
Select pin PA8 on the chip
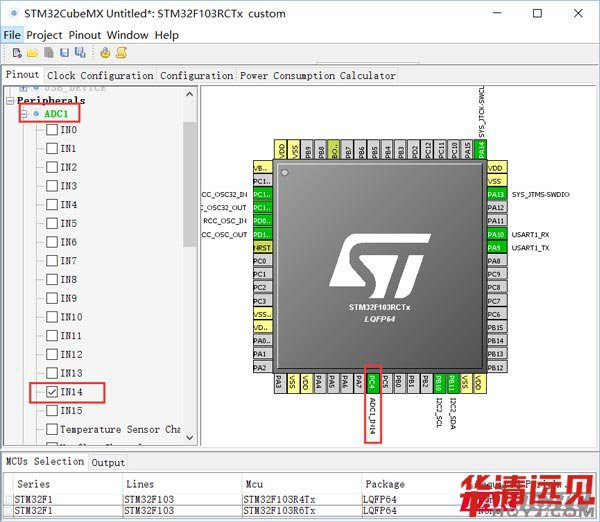click(x=497, y=261)
